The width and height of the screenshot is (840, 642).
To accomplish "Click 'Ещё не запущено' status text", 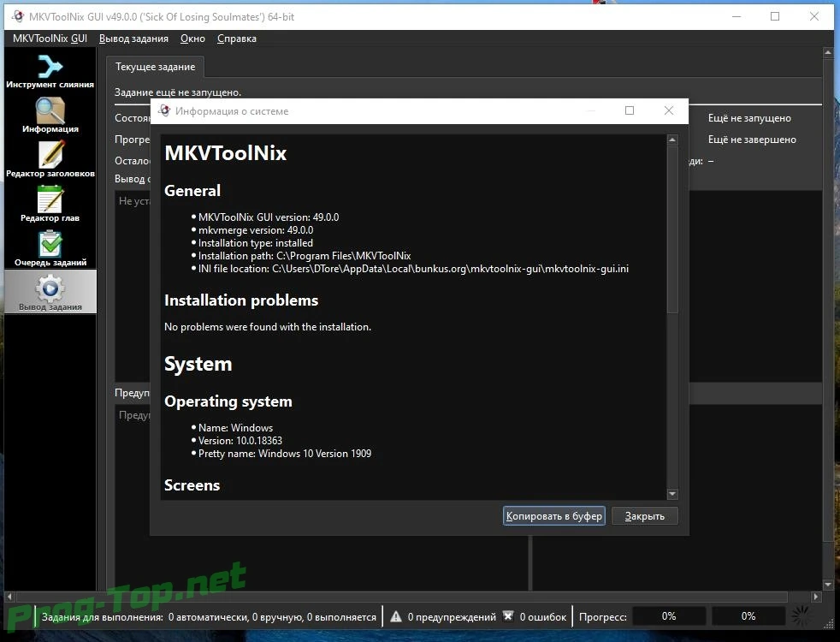I will pos(749,118).
